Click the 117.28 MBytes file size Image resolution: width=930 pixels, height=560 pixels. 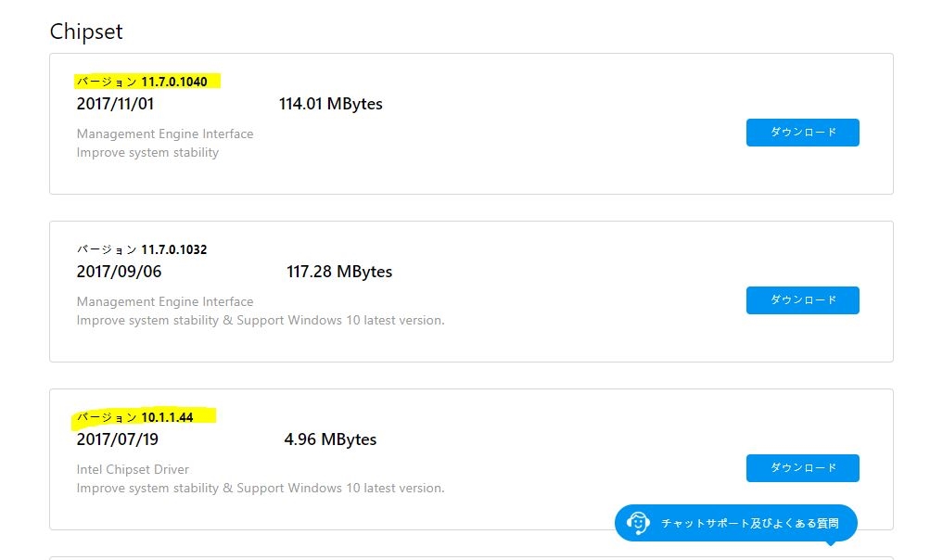click(339, 272)
